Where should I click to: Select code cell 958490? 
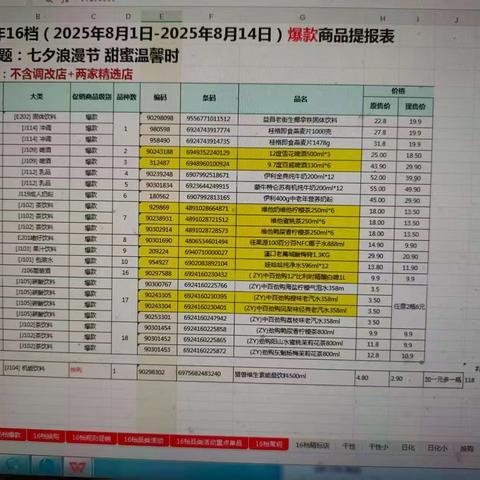[160, 141]
